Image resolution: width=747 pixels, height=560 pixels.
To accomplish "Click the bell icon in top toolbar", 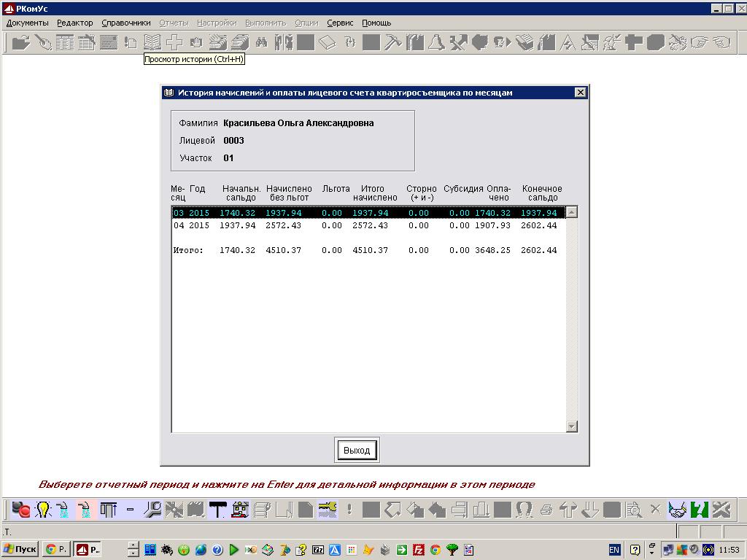I will pyautogui.click(x=436, y=42).
